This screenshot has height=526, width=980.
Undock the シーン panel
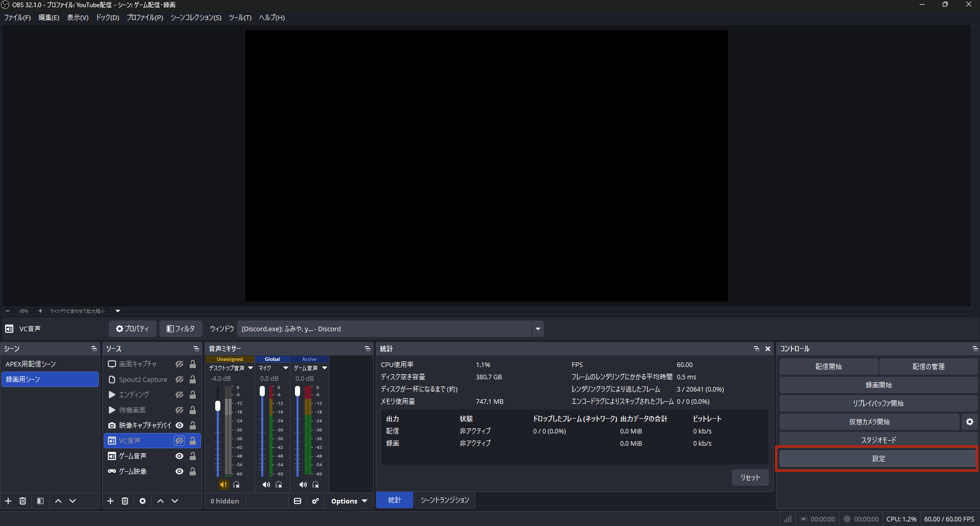pos(94,349)
